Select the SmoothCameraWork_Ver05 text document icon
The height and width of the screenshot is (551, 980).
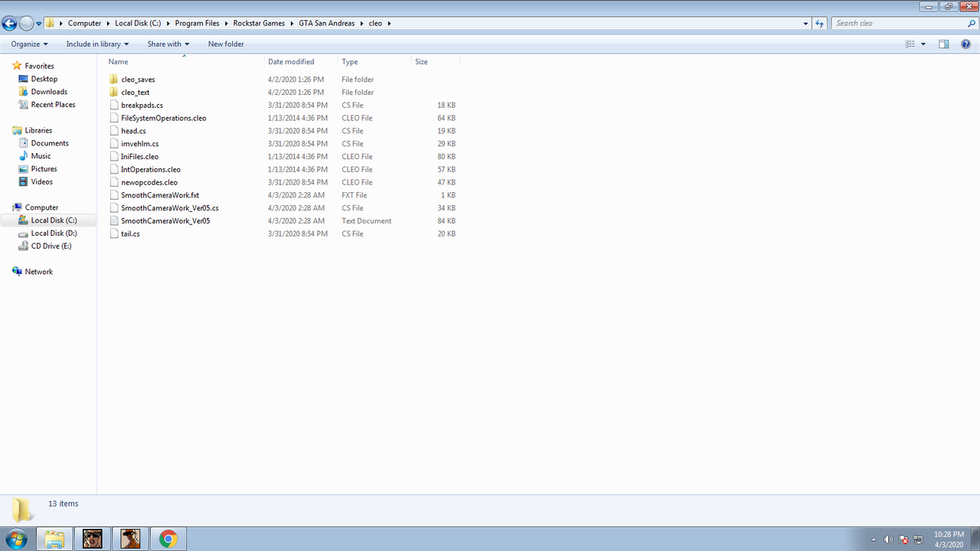click(x=114, y=221)
